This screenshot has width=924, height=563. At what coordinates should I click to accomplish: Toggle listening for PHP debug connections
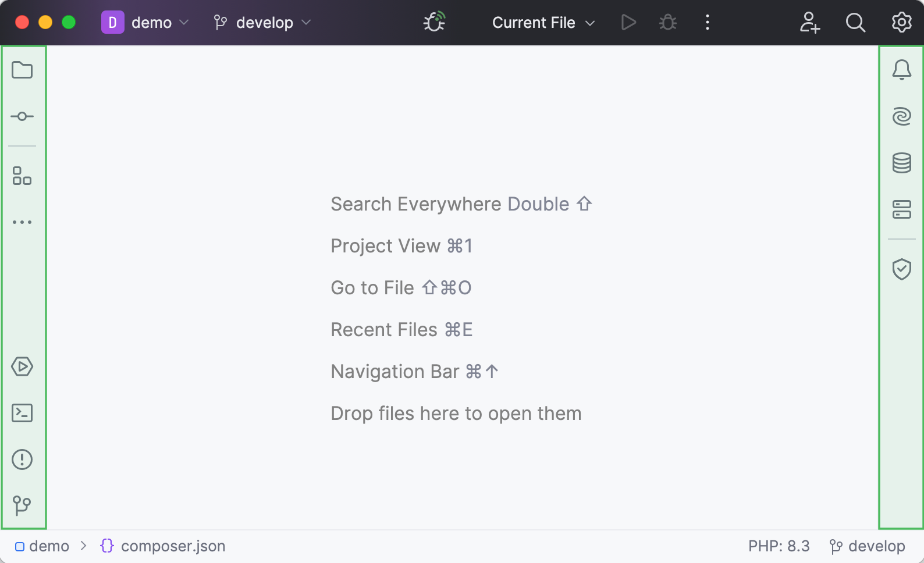434,22
